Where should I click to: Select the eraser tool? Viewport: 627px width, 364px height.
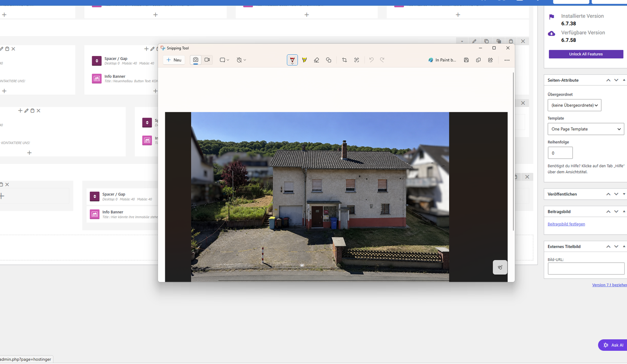pyautogui.click(x=317, y=60)
